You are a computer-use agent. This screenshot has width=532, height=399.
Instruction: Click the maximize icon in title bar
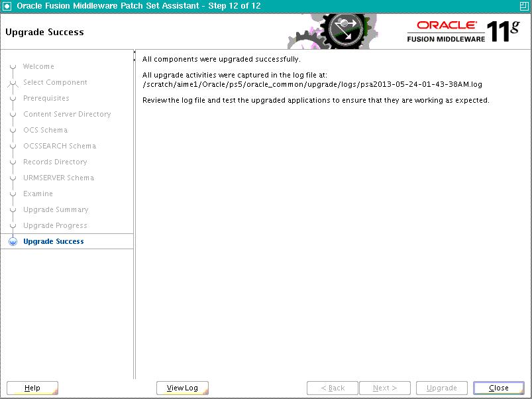tap(524, 6)
